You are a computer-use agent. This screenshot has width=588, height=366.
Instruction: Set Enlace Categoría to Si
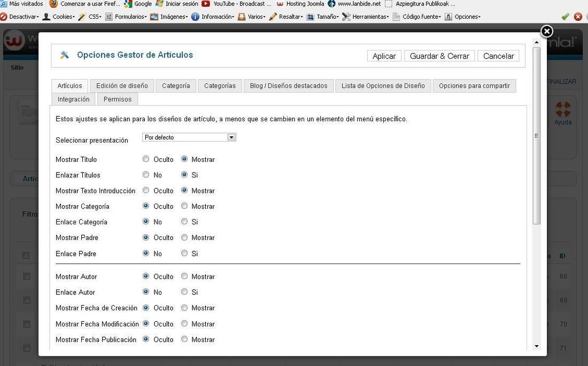184,222
